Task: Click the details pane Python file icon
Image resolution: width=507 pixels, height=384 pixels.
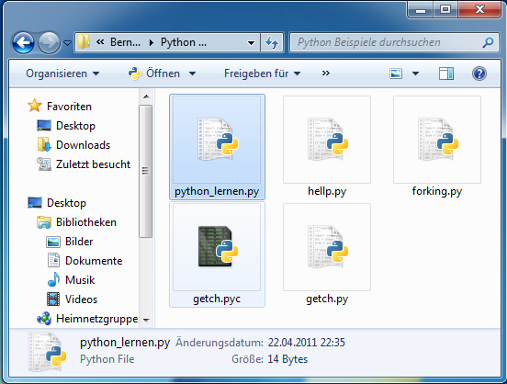Action: [47, 352]
